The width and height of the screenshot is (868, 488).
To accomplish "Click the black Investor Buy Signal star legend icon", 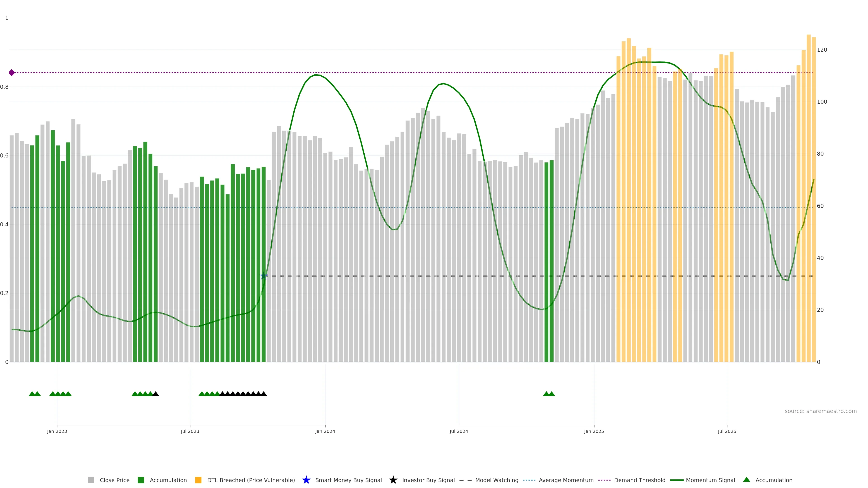I will [393, 480].
